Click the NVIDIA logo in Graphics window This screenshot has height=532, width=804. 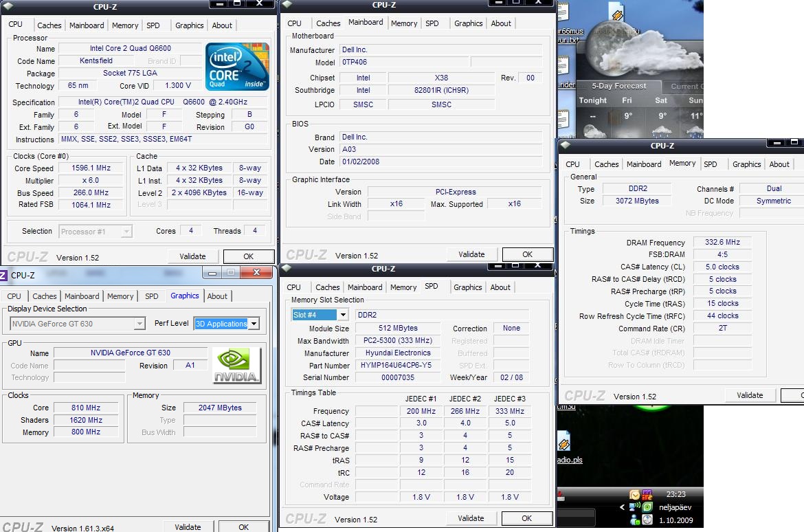(237, 366)
